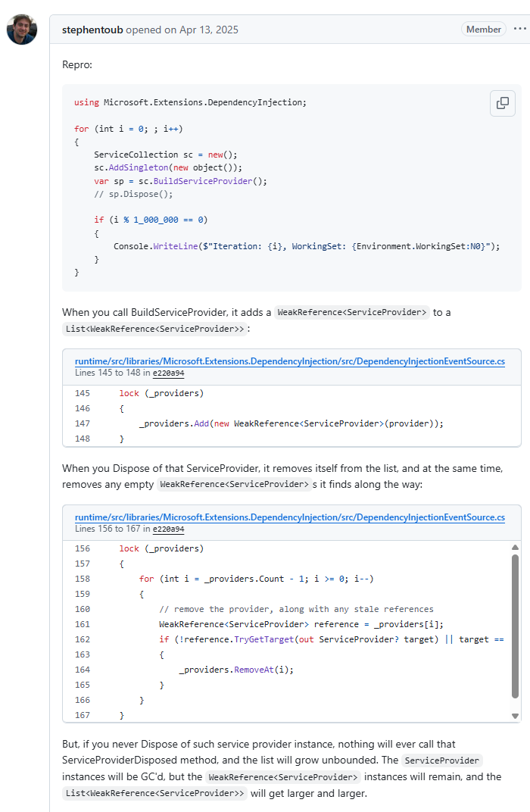Open second DependencyInjectionEventSource.cs file link
530x812 pixels.
click(x=289, y=517)
